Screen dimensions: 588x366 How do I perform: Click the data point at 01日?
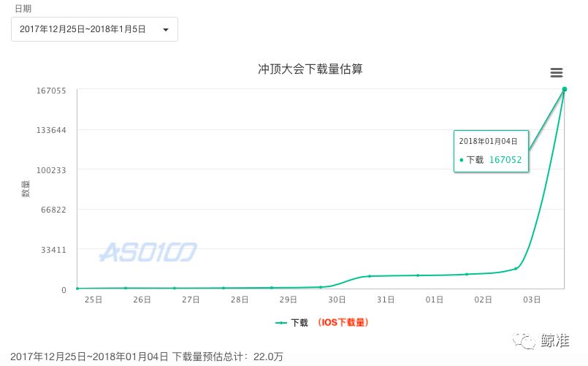click(418, 275)
